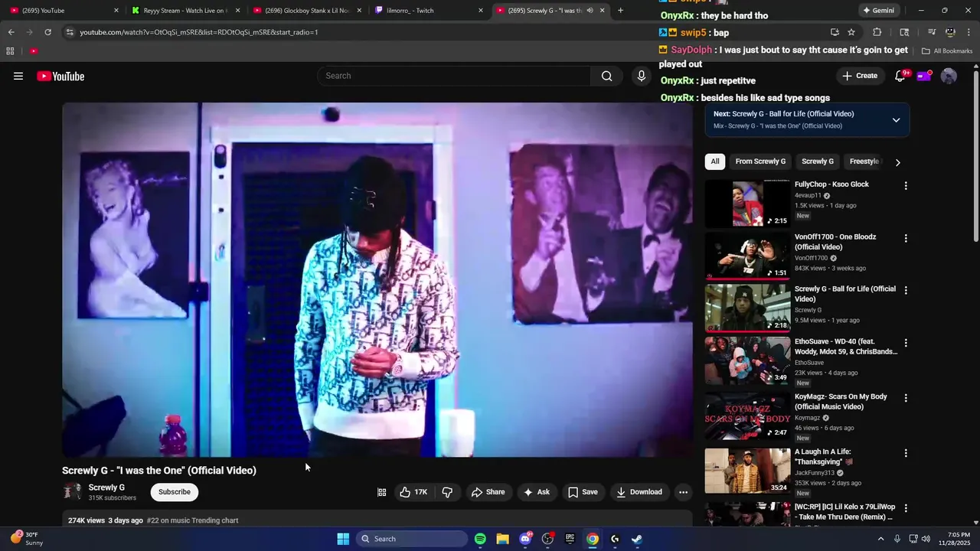
Task: Mute the tab playing Screwly G audio
Action: [x=590, y=11]
